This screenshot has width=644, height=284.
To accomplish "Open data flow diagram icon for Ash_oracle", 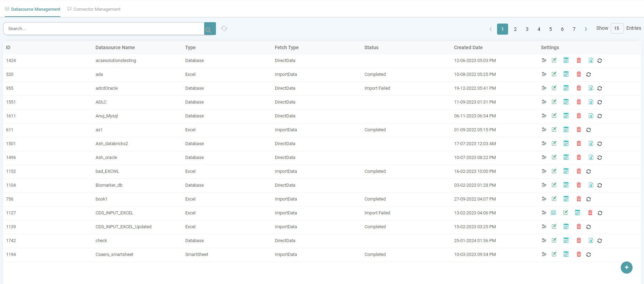I will (x=544, y=157).
